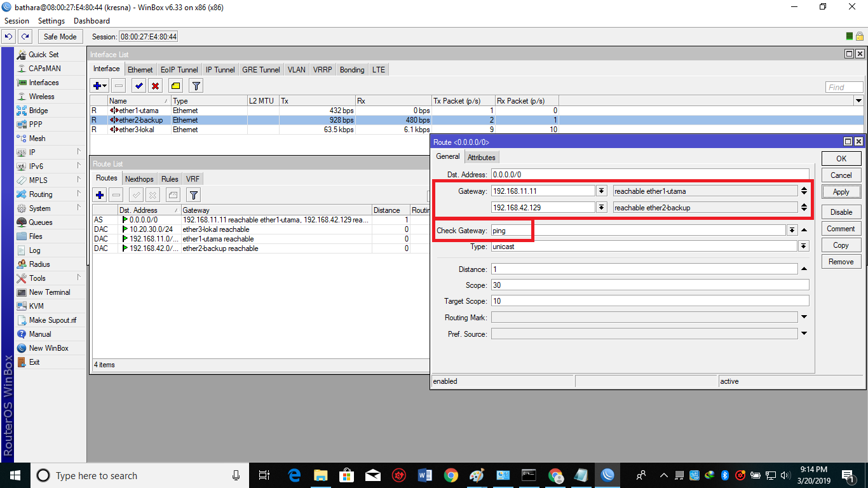Switch to the Ethernet tab in Interface List

[x=140, y=70]
